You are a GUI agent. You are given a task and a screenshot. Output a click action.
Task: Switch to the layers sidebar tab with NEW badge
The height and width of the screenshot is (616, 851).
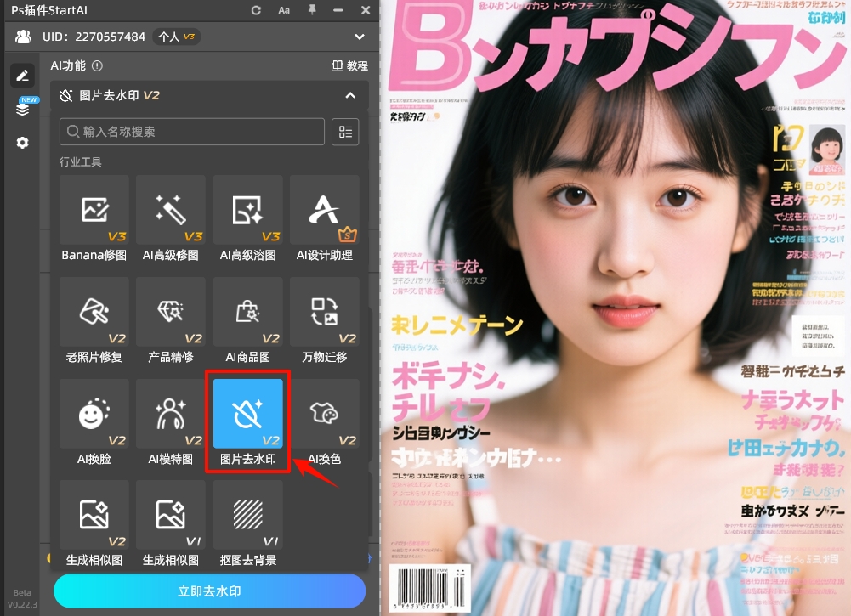[x=22, y=109]
